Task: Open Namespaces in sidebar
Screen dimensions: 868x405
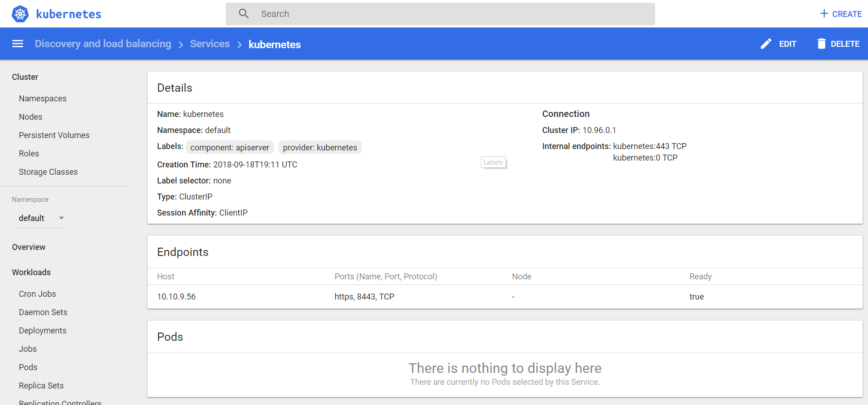Action: (43, 99)
